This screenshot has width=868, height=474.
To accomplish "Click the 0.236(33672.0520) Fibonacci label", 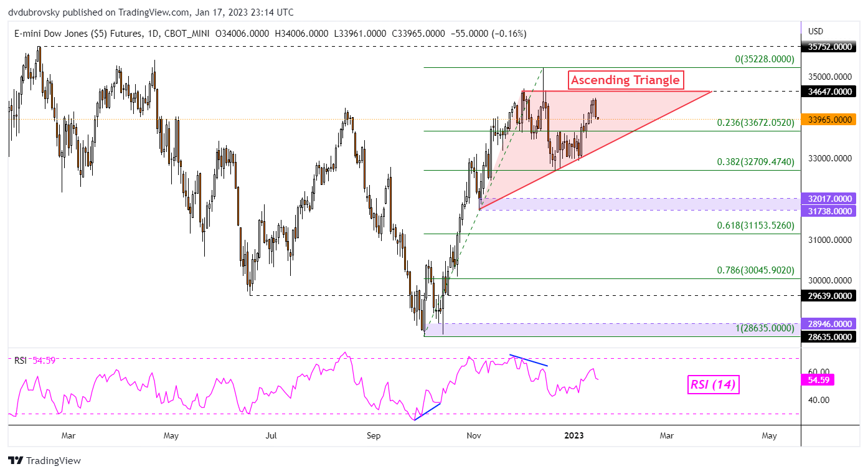I will click(x=756, y=123).
